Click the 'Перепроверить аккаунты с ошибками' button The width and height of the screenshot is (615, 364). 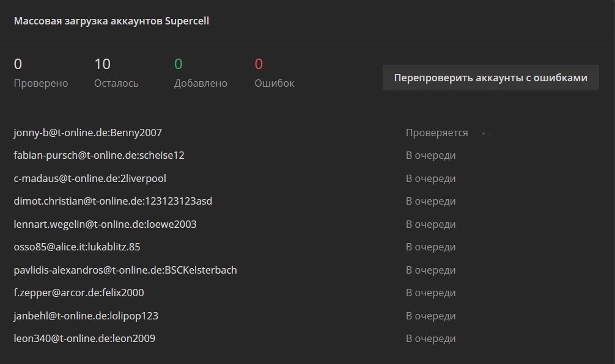(490, 78)
